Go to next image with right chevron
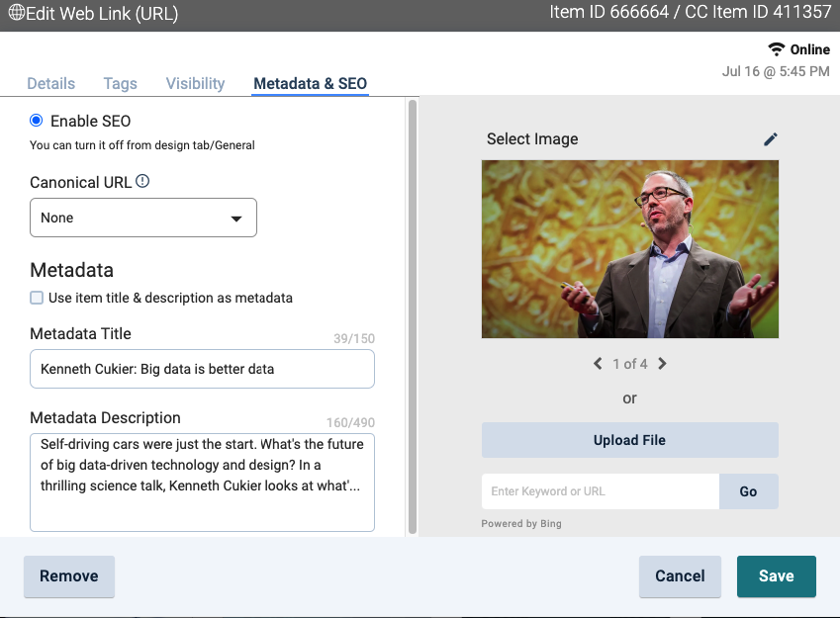 [662, 364]
